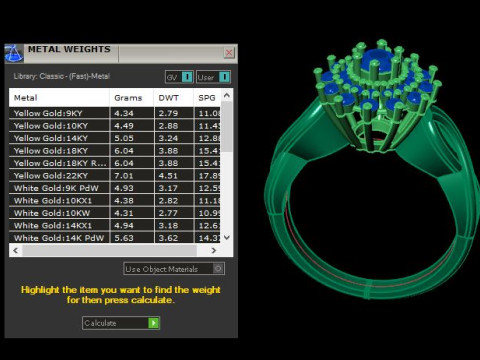The width and height of the screenshot is (480, 360).
Task: Click the 2.79 DWT value
Action: (x=168, y=113)
